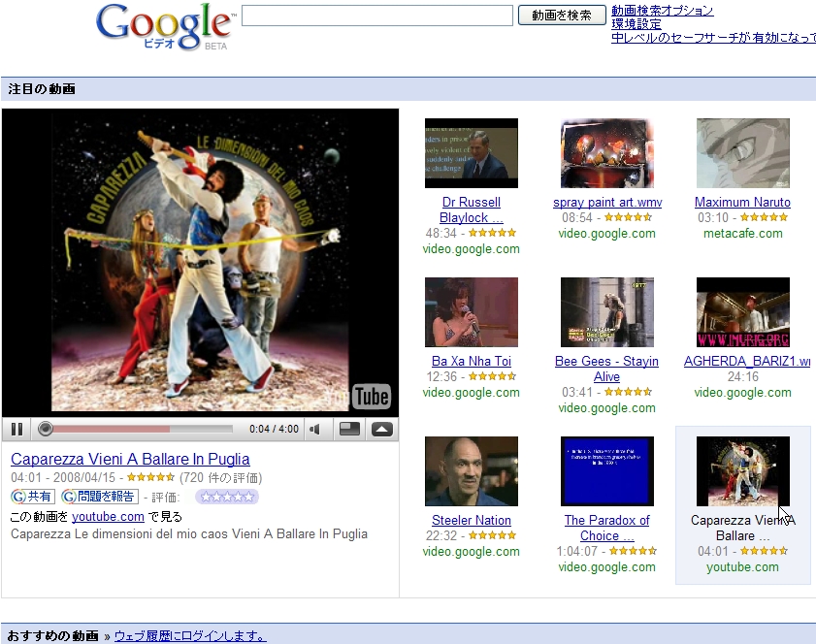The width and height of the screenshot is (816, 644).
Task: Click the video.google.com source under Steeler Nation
Action: pyautogui.click(x=471, y=552)
